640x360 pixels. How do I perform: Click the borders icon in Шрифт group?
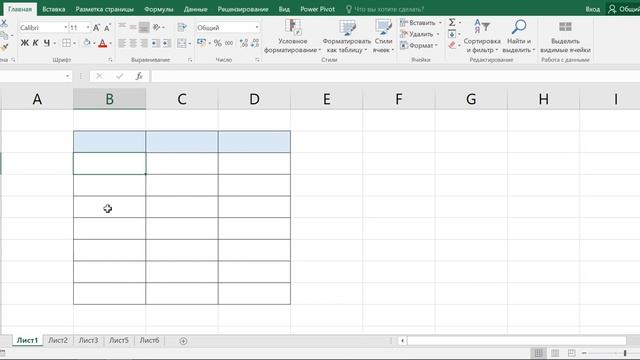tap(67, 43)
